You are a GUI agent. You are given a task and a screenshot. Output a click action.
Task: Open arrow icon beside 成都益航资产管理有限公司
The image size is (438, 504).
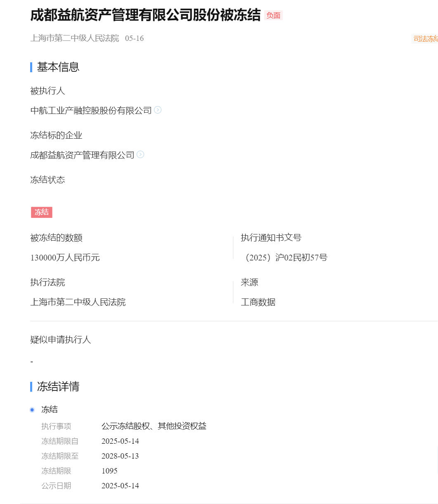[140, 154]
